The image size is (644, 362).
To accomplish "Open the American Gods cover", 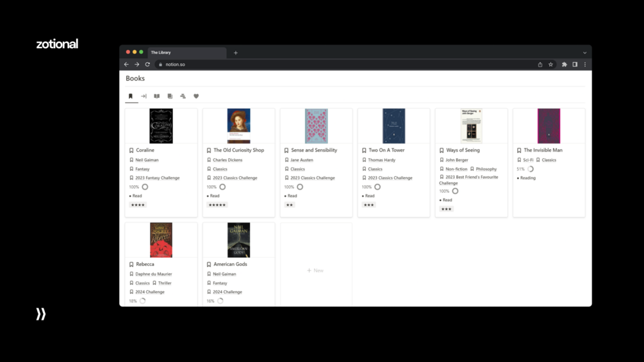I will coord(238,240).
